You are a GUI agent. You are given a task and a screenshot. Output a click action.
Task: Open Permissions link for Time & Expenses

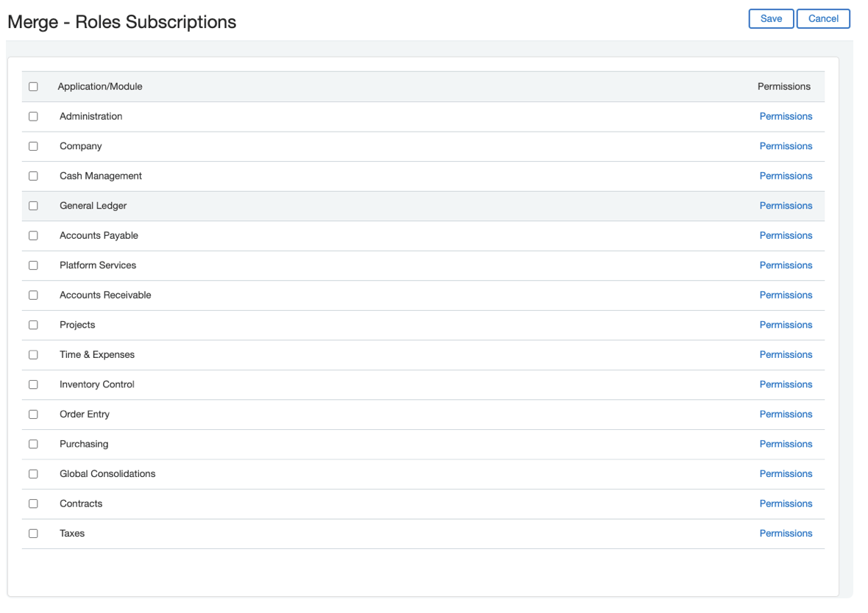pos(786,354)
